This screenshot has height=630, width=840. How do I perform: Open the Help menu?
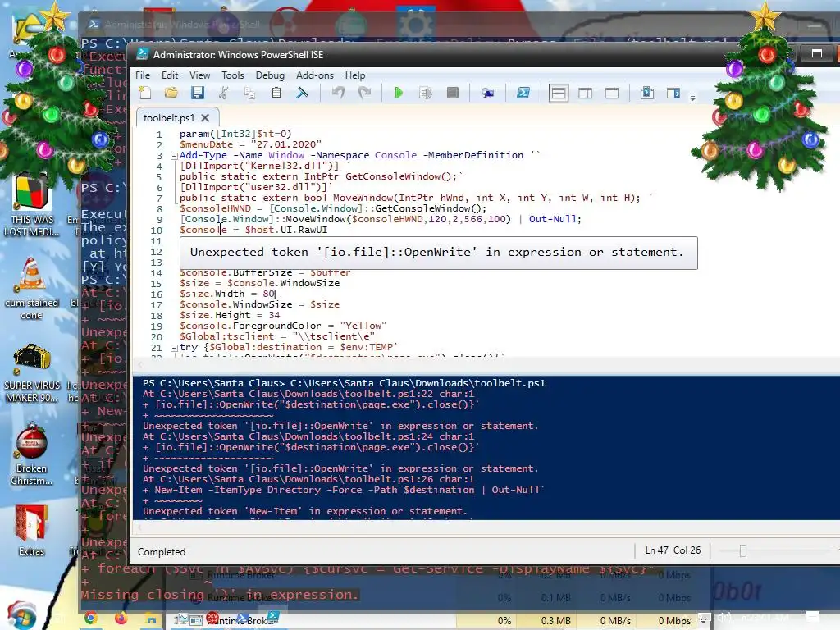pos(355,75)
